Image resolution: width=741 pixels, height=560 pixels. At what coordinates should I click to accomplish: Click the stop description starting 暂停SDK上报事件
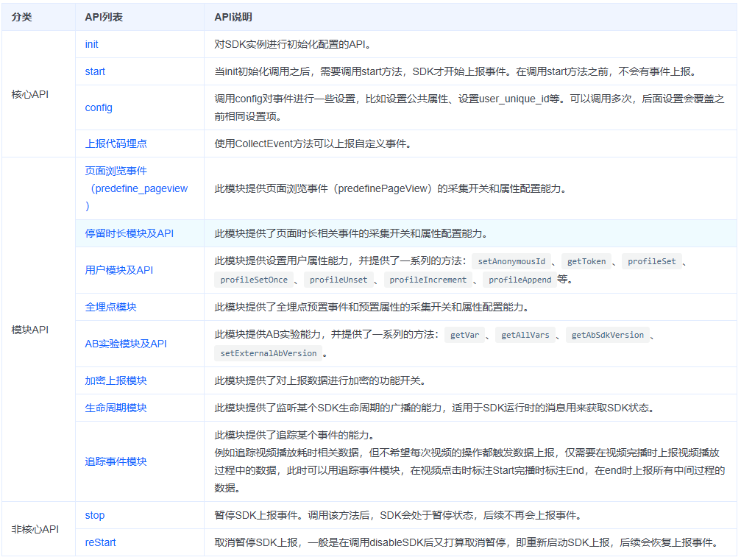398,516
